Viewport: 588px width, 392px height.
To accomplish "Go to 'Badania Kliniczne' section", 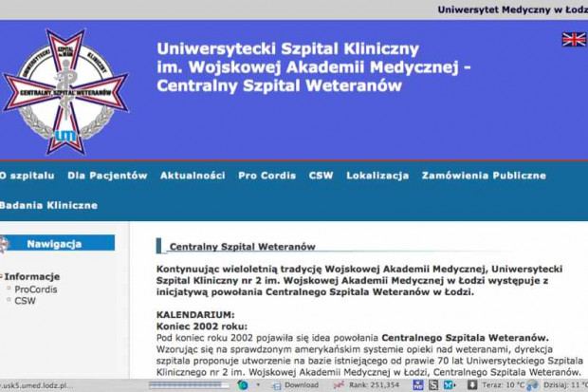I will (48, 205).
